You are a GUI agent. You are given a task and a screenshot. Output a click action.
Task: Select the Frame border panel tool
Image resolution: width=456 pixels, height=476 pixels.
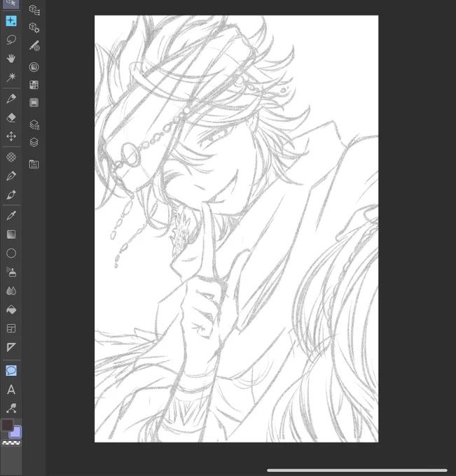click(x=11, y=328)
